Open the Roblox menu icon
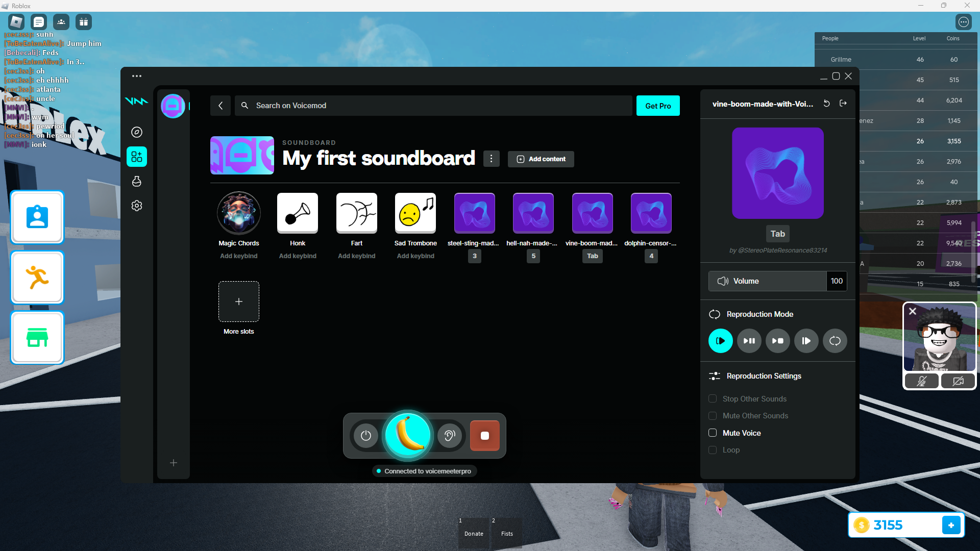 pyautogui.click(x=16, y=22)
